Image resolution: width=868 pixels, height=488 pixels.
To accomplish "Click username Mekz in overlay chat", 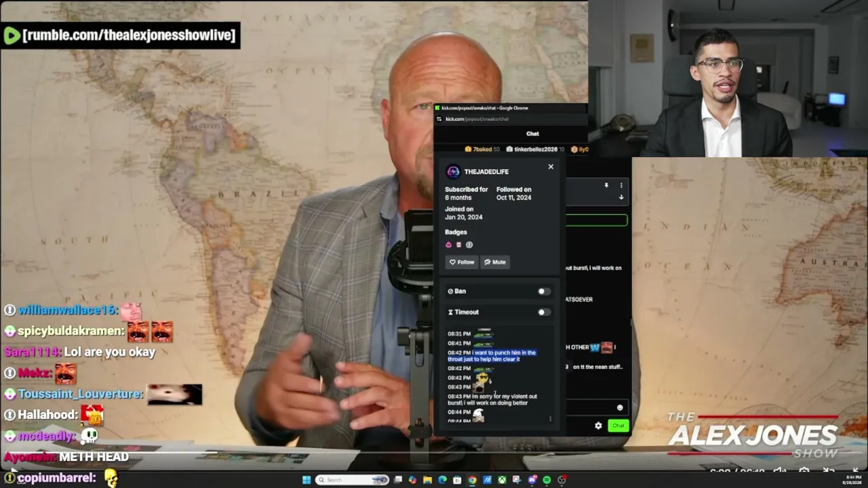I will (35, 373).
